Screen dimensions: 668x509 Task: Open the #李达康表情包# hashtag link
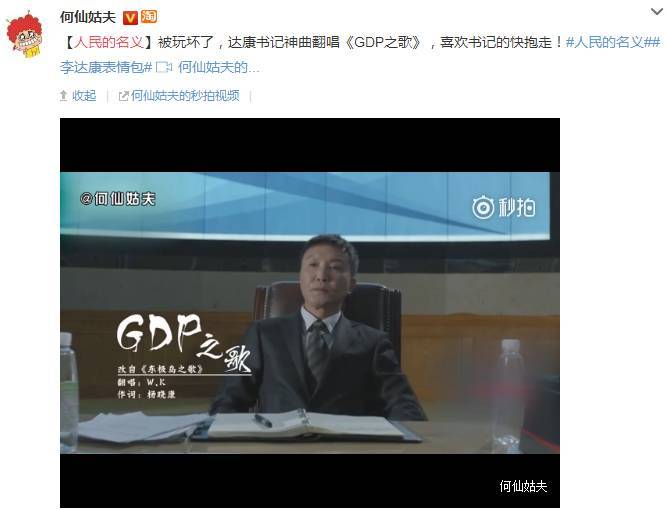(106, 67)
